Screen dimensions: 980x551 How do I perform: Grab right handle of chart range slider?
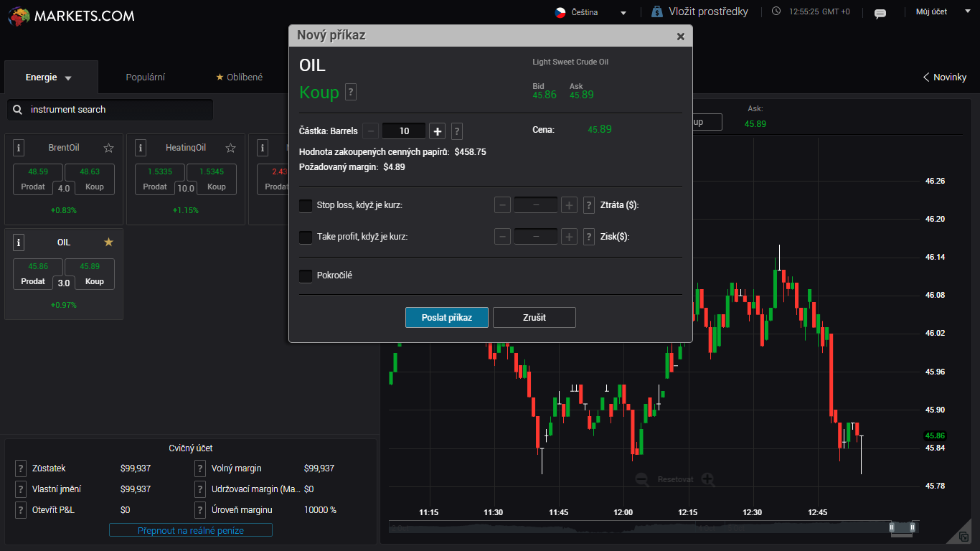click(x=913, y=527)
